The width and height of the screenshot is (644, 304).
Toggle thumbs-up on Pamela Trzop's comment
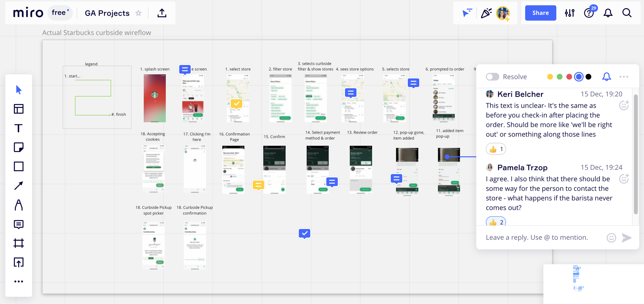[x=496, y=222]
